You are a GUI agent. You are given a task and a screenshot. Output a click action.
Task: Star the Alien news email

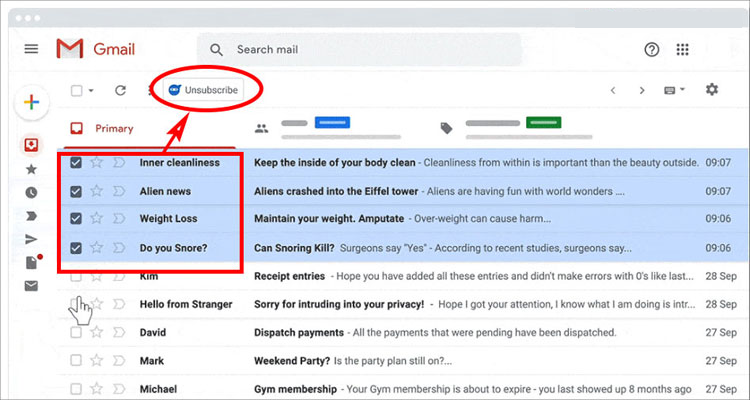[x=97, y=191]
